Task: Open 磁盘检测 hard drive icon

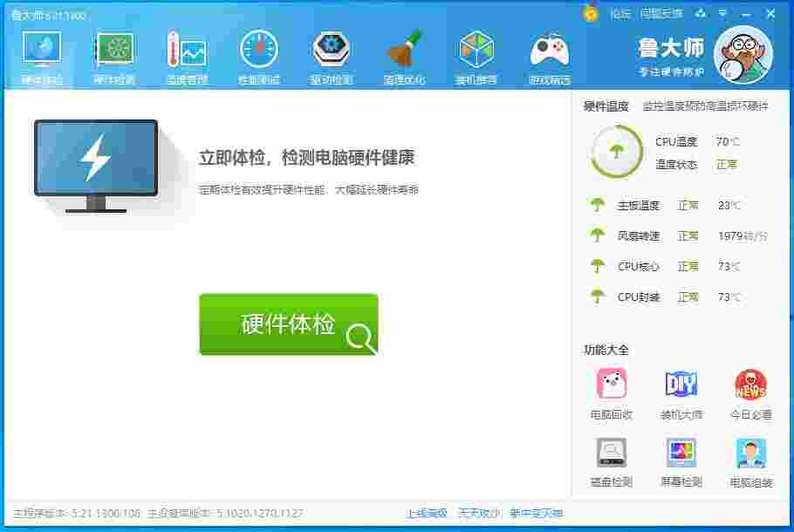Action: pos(612,452)
